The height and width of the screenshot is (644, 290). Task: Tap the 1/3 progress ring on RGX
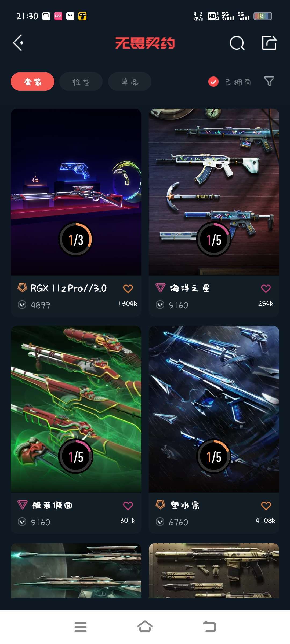pos(76,239)
